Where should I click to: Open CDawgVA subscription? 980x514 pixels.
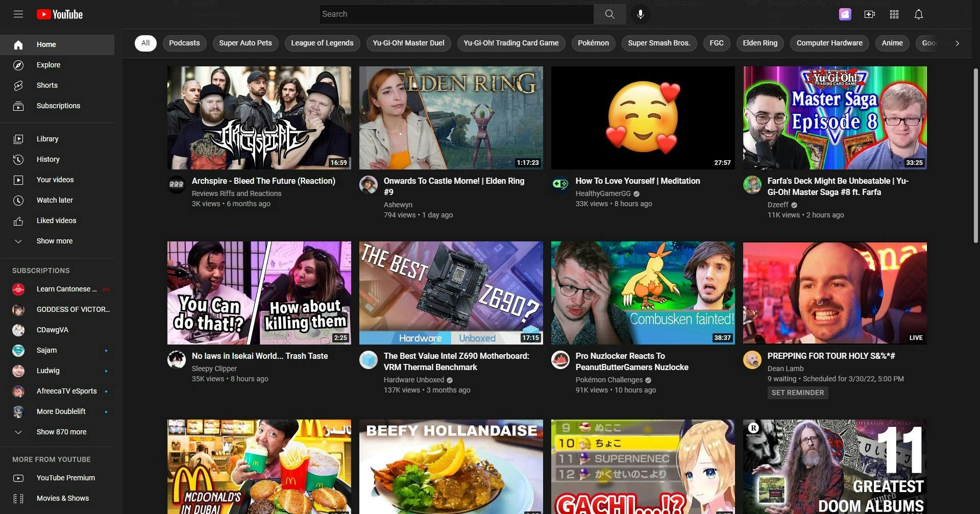(x=57, y=330)
